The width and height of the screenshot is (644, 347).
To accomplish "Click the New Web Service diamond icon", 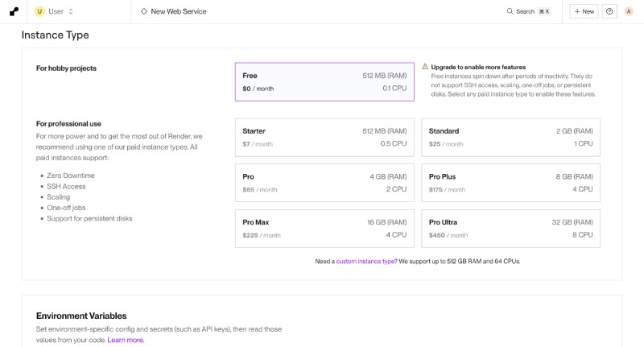I will click(143, 11).
